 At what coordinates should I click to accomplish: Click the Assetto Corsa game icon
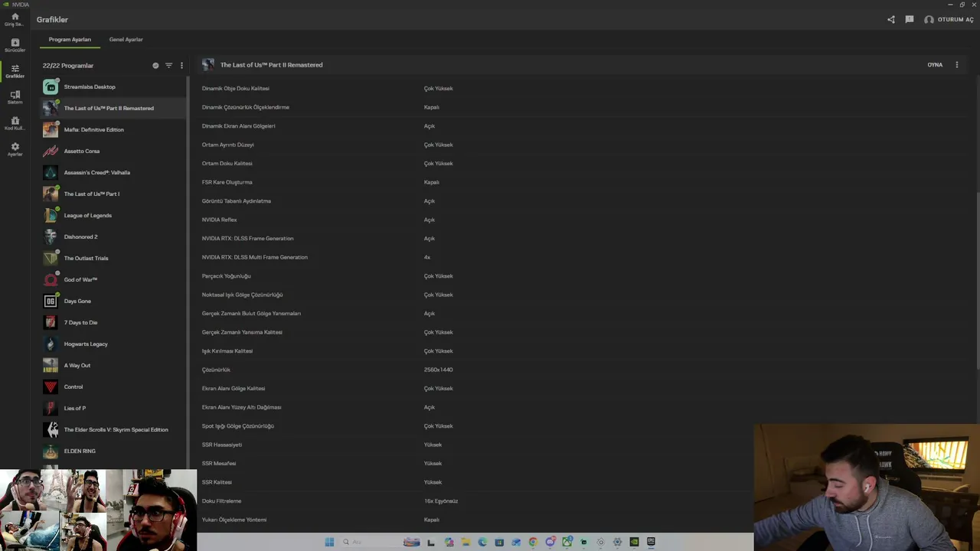pyautogui.click(x=51, y=152)
